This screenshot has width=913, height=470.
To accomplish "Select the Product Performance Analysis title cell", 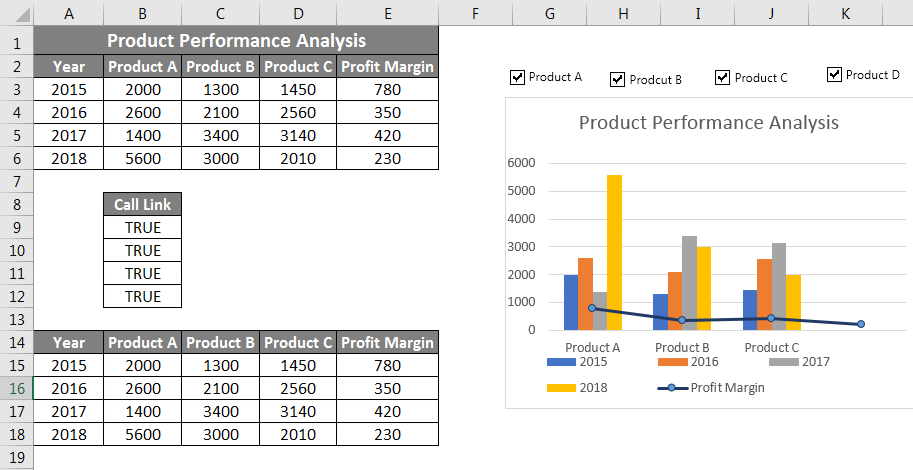I will pyautogui.click(x=236, y=41).
